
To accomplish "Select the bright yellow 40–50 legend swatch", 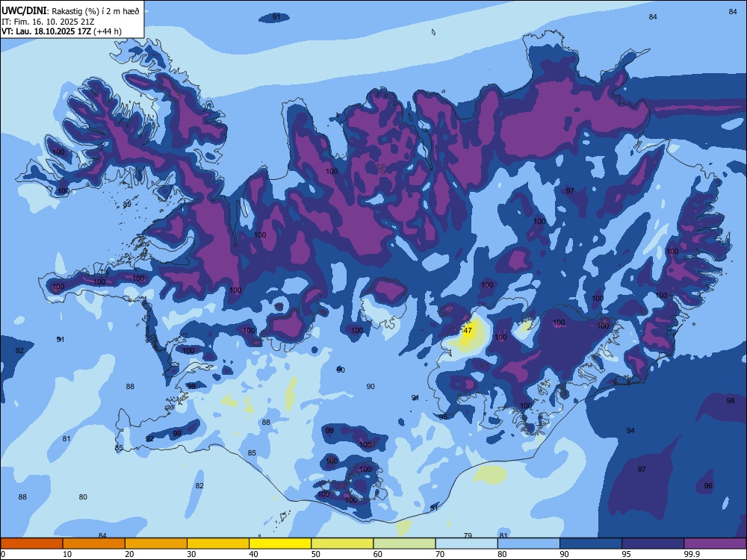I will tap(280, 544).
